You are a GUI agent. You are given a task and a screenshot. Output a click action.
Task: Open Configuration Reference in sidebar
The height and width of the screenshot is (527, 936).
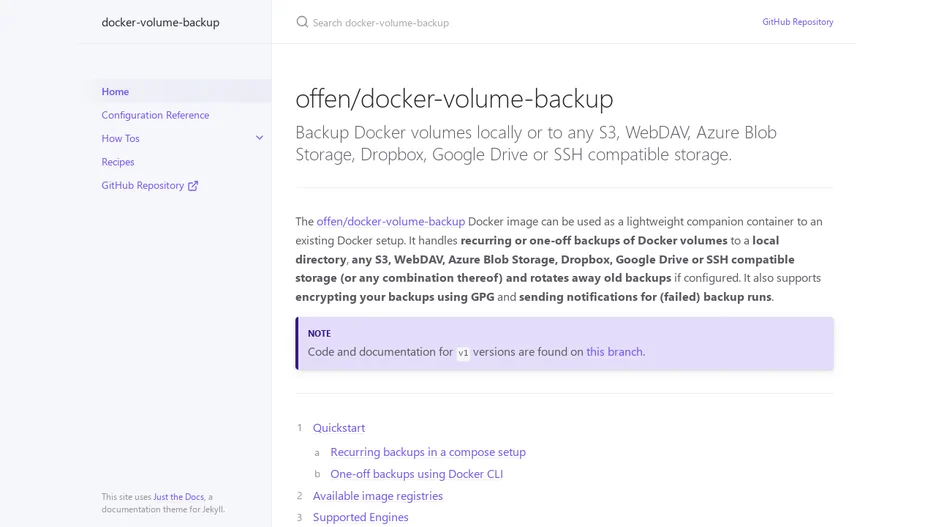[155, 115]
